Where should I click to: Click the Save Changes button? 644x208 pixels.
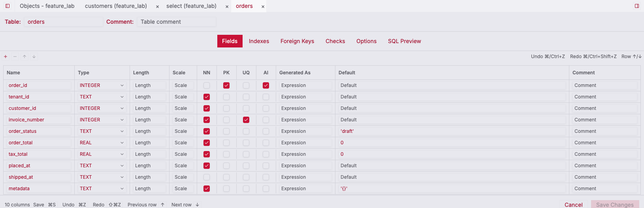(615, 204)
